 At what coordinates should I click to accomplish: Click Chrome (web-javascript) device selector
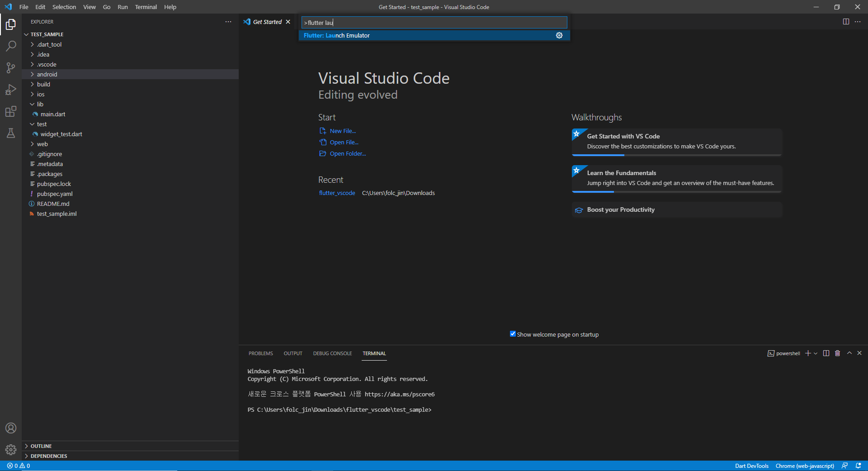pyautogui.click(x=805, y=466)
